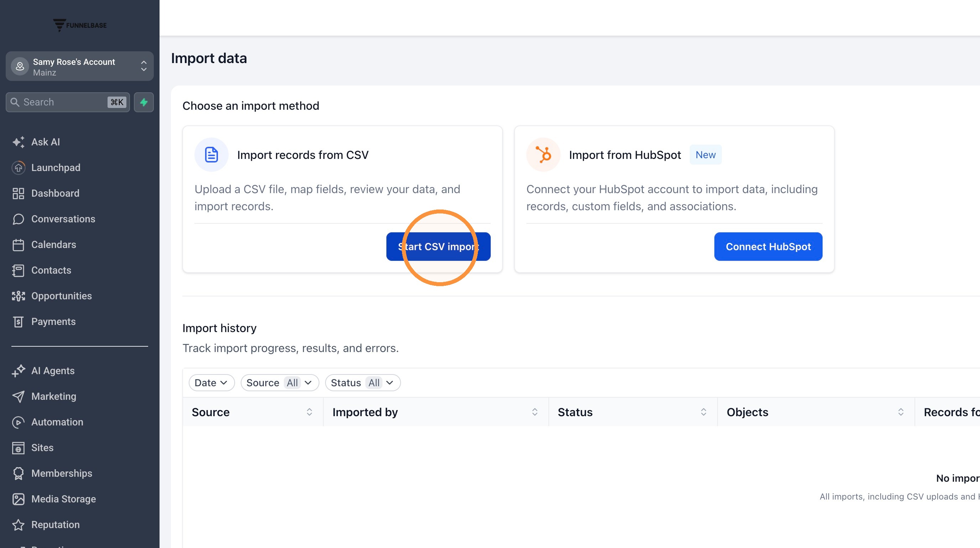
Task: Click the HubSpot logo icon
Action: point(543,155)
